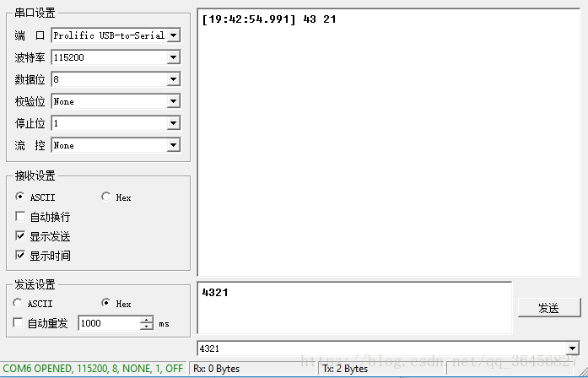Expand the stop bits dropdown set to 1
This screenshot has height=378, width=588.
pos(116,123)
